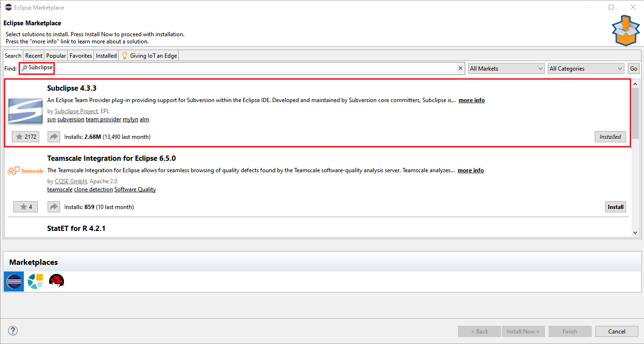Screen dimensions: 644x344
Task: Click the Teamscale logo thumbnail
Action: 26,170
